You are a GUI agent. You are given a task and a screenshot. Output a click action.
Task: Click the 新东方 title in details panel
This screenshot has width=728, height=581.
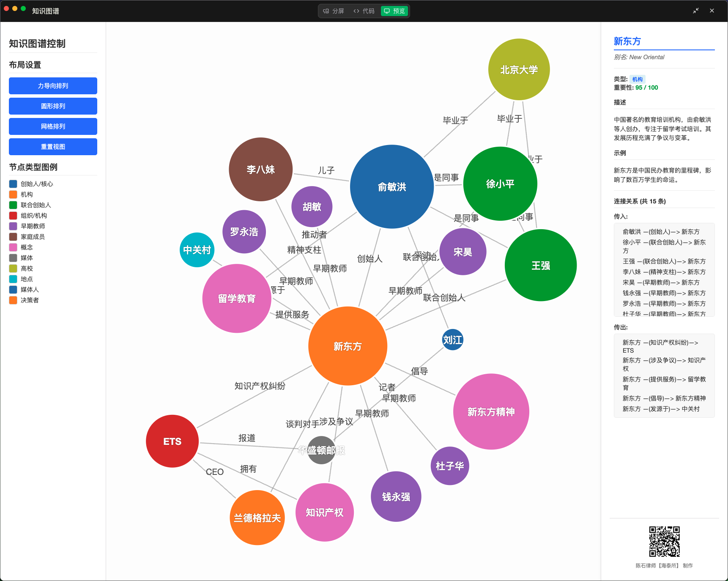tap(627, 41)
